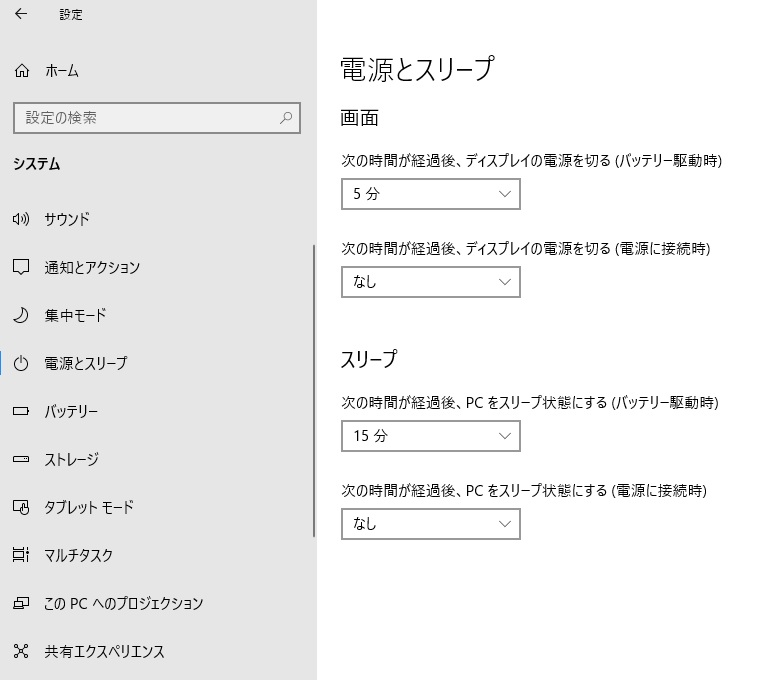Click the ストレージ drive icon

pos(21,459)
